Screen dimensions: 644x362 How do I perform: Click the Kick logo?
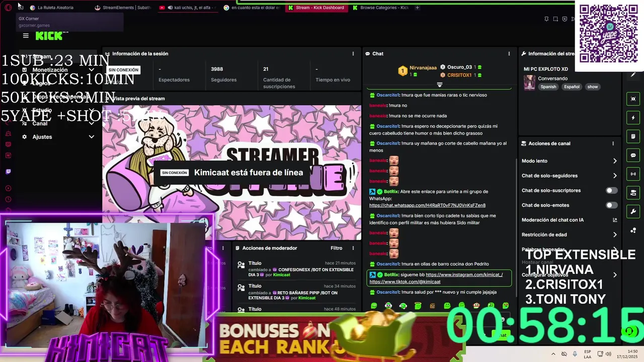(49, 35)
